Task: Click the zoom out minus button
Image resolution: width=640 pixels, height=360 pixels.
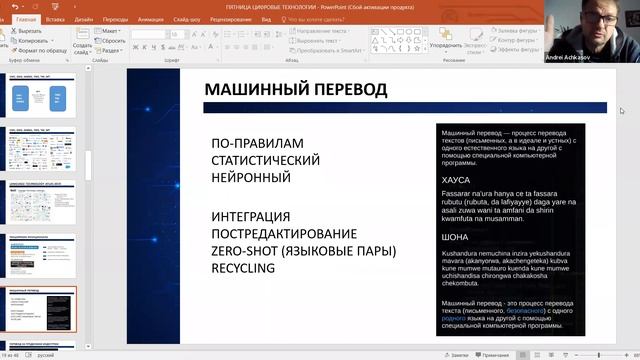Action: click(576, 355)
